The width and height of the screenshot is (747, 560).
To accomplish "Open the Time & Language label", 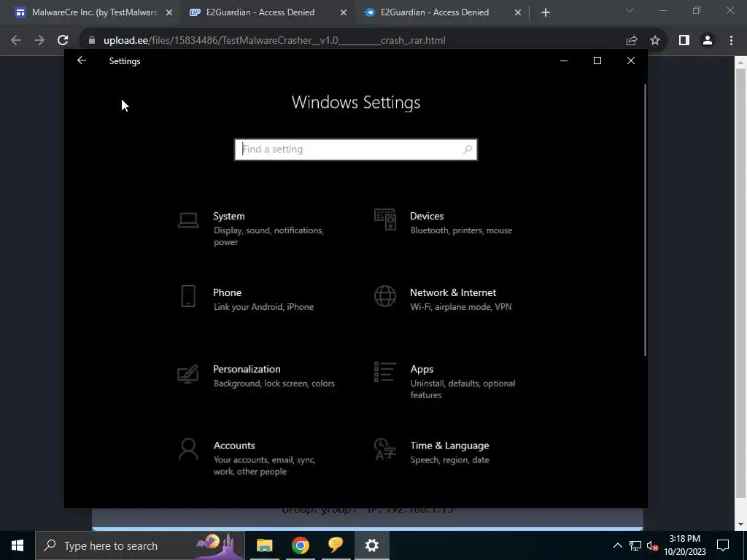I will [449, 446].
